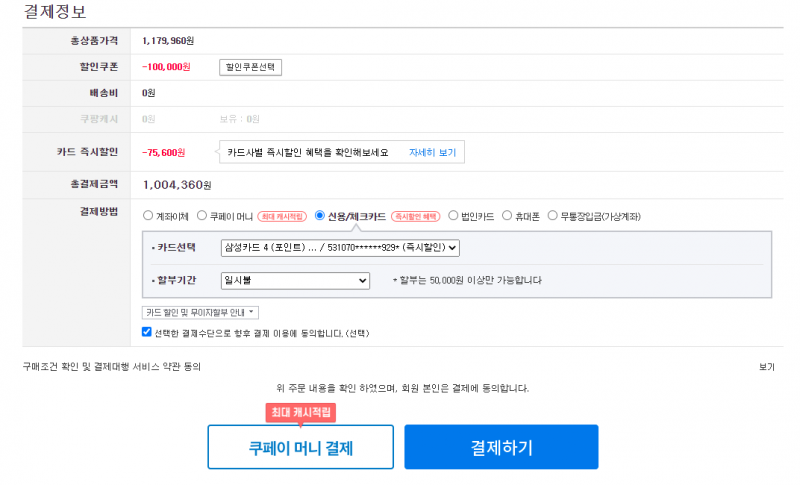Click the 카드사별 즉시할인 혜택 info box

[x=342, y=152]
